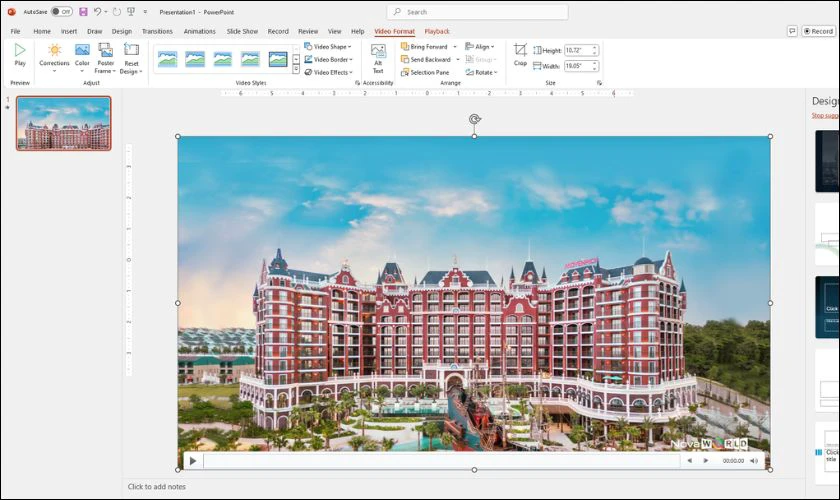The height and width of the screenshot is (500, 840).
Task: Expand the Video Shape dropdown
Action: 328,47
